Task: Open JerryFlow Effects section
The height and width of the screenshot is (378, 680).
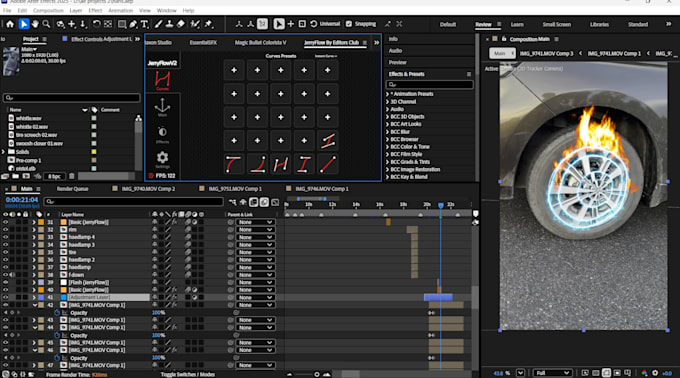Action: (162, 134)
